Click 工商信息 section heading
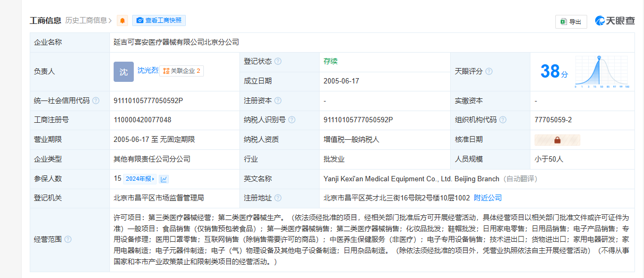This screenshot has height=278, width=644. pos(46,21)
